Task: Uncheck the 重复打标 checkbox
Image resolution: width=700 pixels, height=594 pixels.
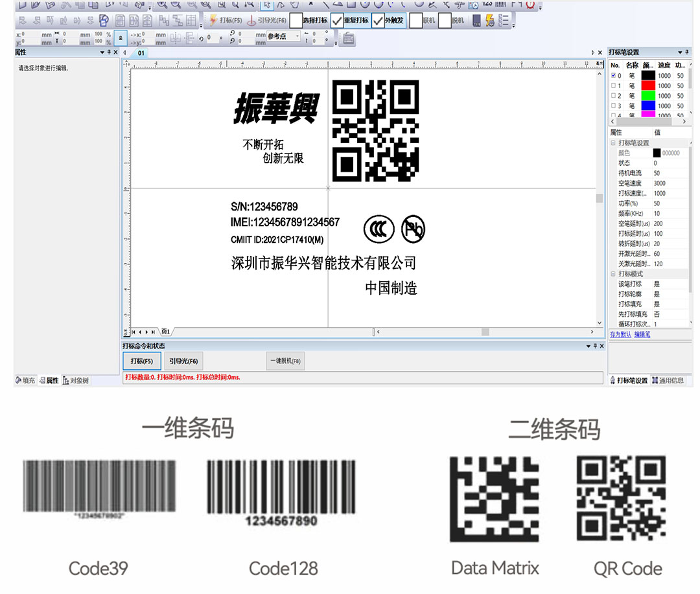Action: click(x=337, y=21)
